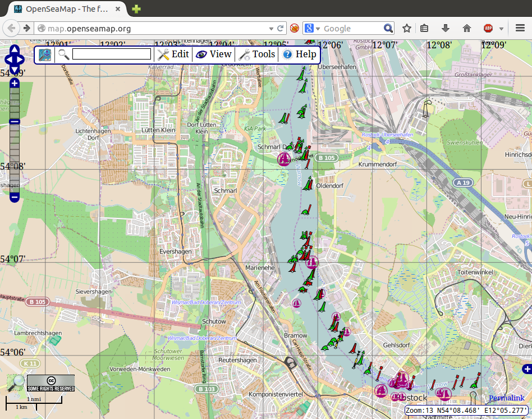The image size is (532, 419).
Task: Go to the home page icon
Action: [x=467, y=28]
